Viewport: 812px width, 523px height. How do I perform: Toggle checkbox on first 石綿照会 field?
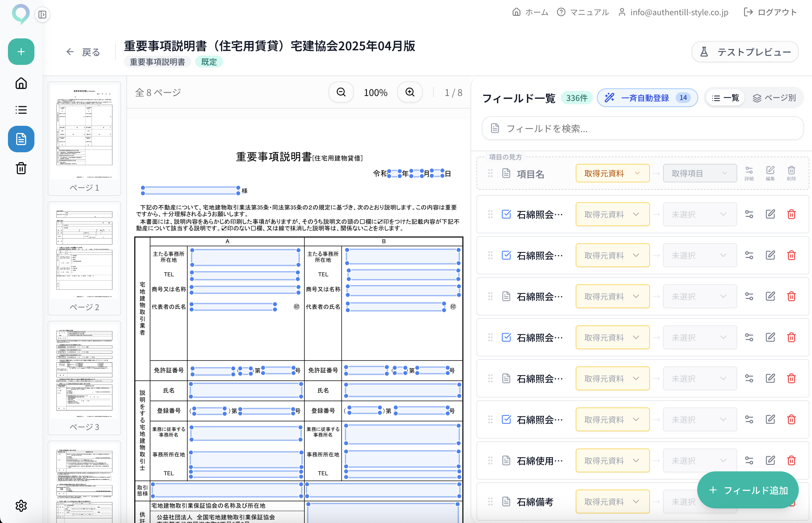tap(506, 214)
